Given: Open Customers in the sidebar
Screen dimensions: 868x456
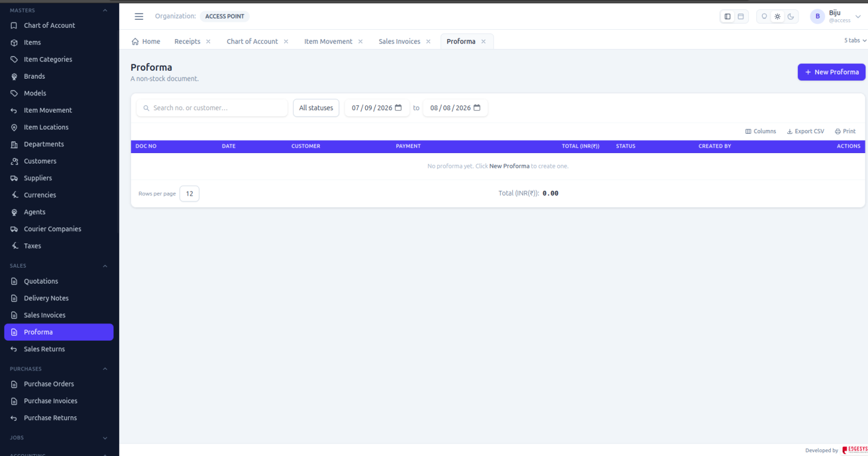Looking at the screenshot, I should 59,161.
